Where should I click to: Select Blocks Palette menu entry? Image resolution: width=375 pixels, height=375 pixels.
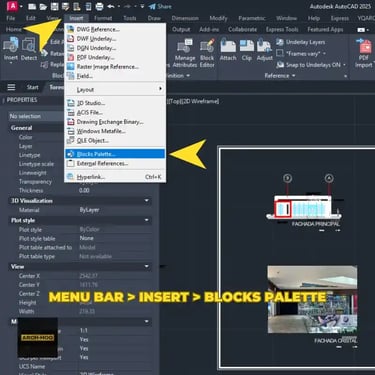[115, 154]
